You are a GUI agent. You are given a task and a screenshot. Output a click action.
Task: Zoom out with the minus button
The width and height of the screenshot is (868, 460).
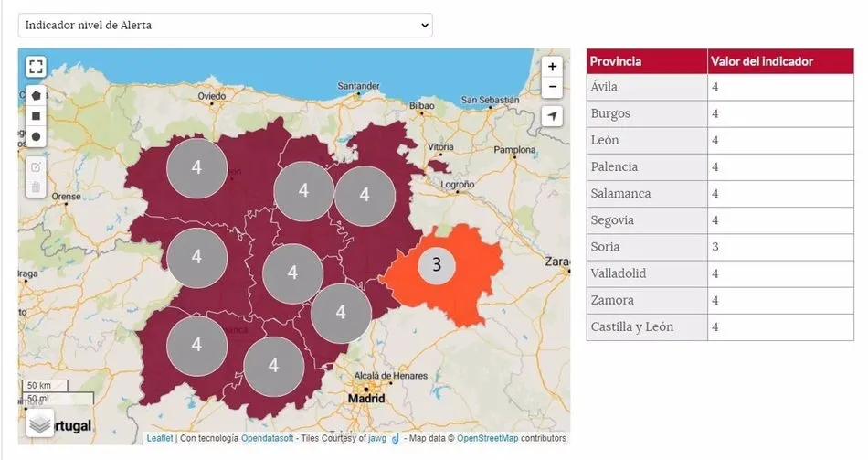point(552,88)
